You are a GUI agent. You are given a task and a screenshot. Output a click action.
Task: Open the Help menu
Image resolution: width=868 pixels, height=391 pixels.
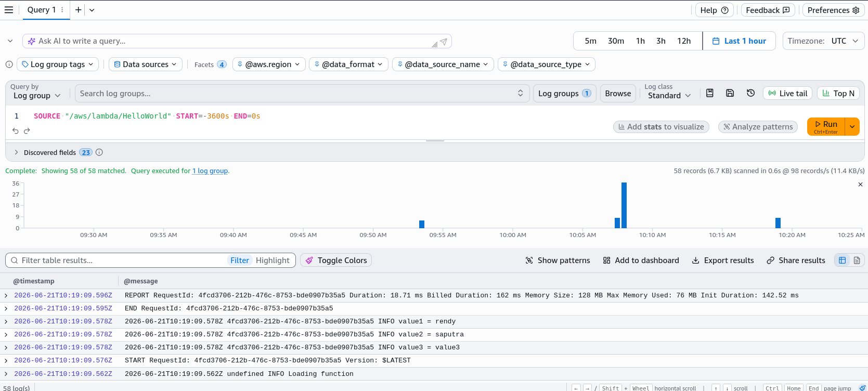[x=715, y=10]
